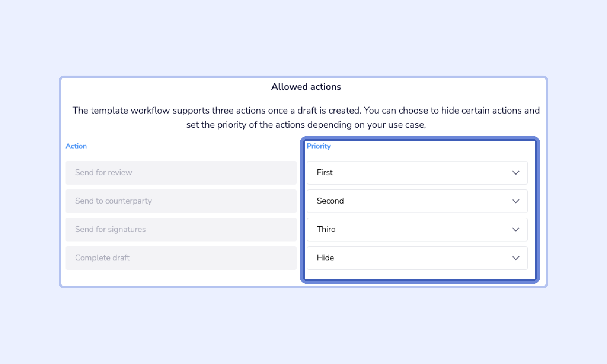Open priority dropdown for Send to counterparty row
This screenshot has height=364, width=607.
coord(417,201)
